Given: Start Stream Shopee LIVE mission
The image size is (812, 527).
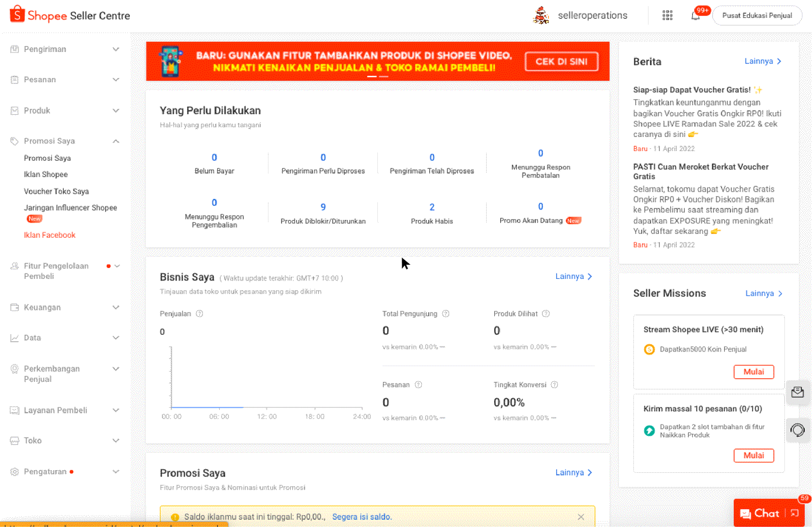Looking at the screenshot, I should pos(754,372).
